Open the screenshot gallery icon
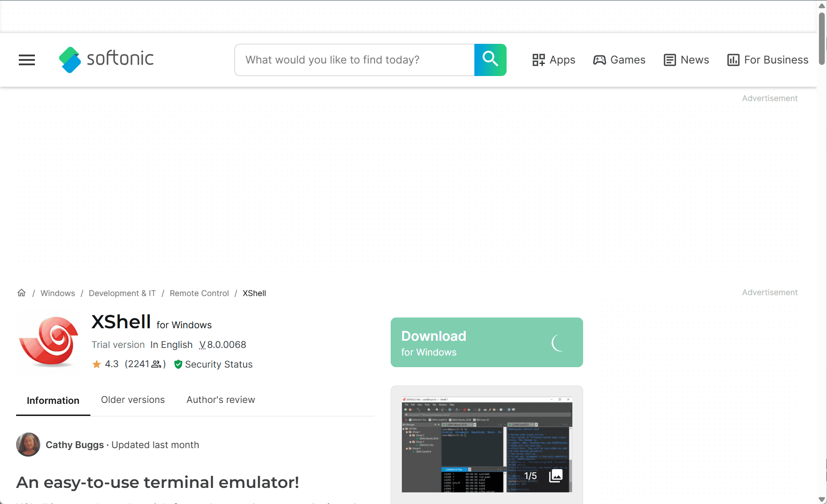827x504 pixels. (x=555, y=475)
